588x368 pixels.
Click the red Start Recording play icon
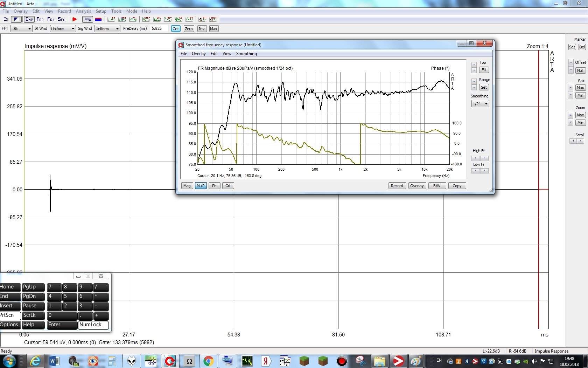click(75, 19)
